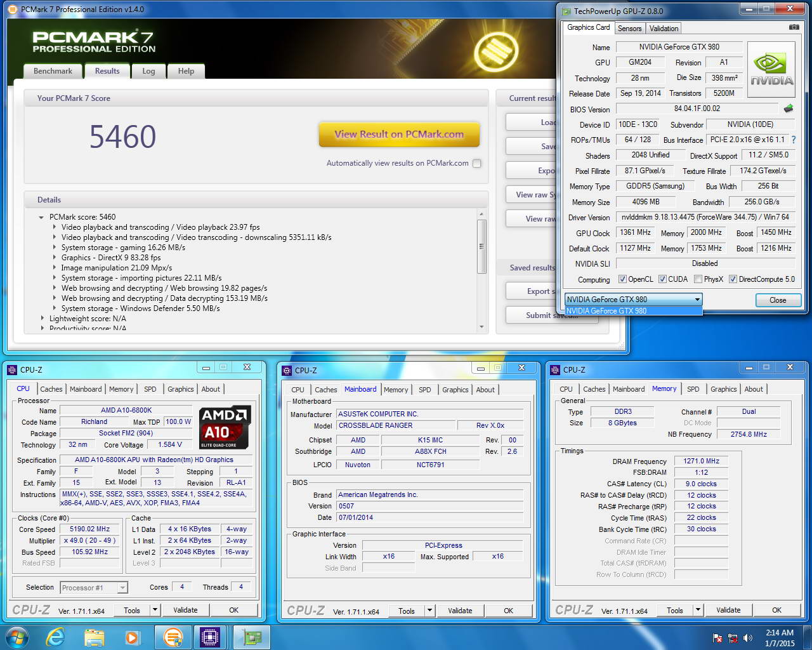Screen dimensions: 812x650
Task: Open the Processor #1 selection dropdown
Action: point(94,588)
